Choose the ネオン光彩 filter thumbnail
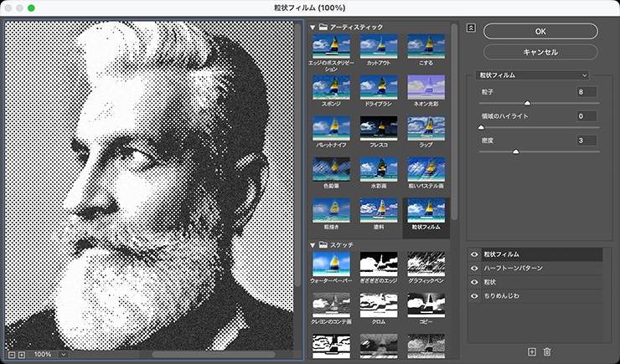The image size is (620, 364). [426, 88]
